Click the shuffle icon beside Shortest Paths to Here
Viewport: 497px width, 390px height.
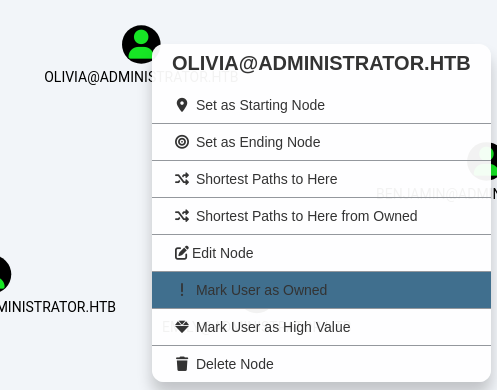[182, 179]
